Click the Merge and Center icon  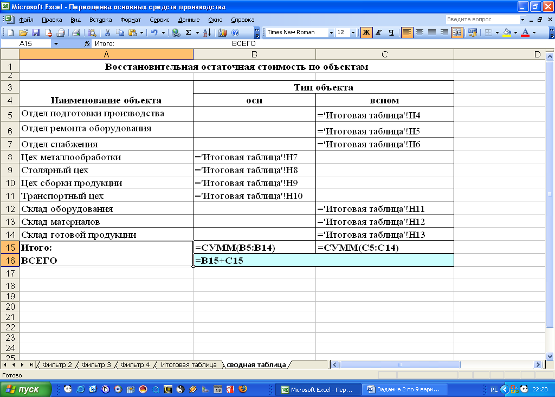457,33
